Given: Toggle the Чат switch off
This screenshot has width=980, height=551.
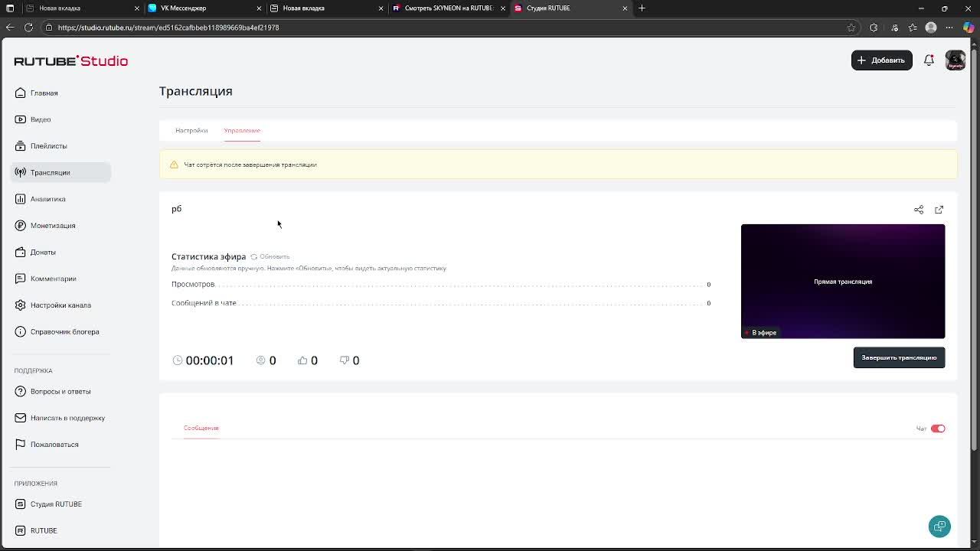Looking at the screenshot, I should (938, 429).
